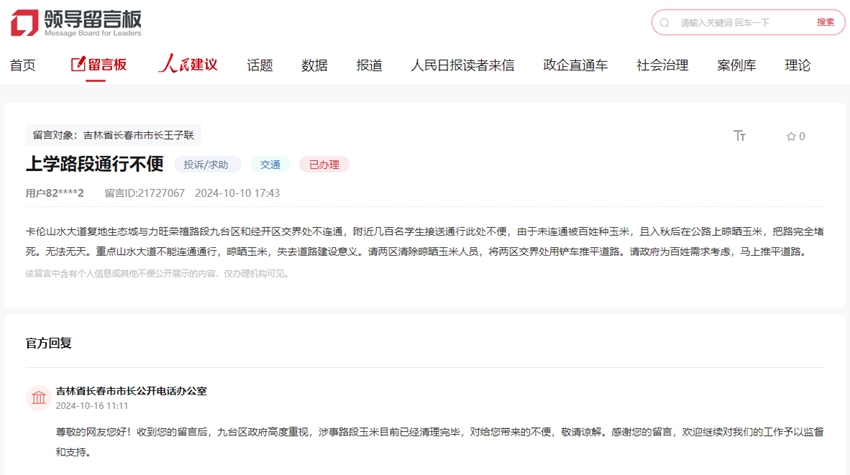Click the star favorite icon

(x=790, y=137)
